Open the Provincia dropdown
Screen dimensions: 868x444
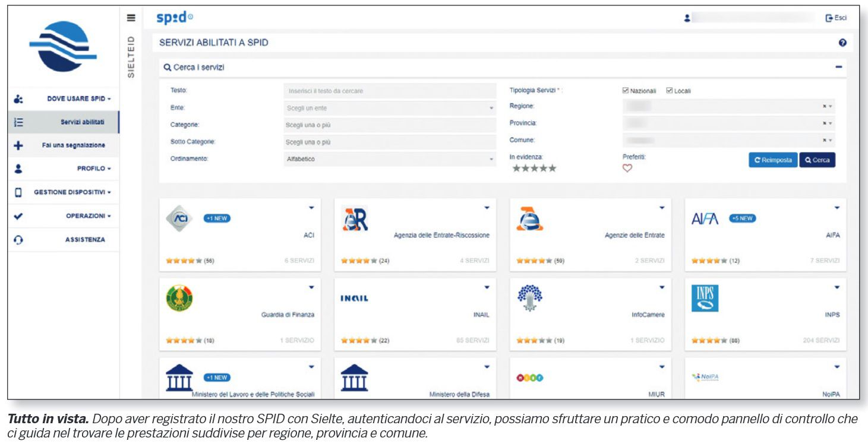pyautogui.click(x=729, y=123)
